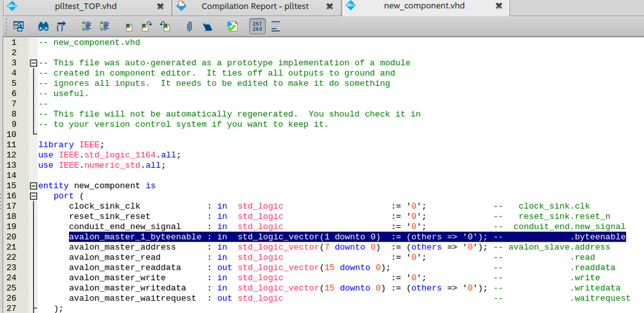Image resolution: width=644 pixels, height=313 pixels.
Task: Click the avalon_master_address port name
Action: [x=122, y=247]
